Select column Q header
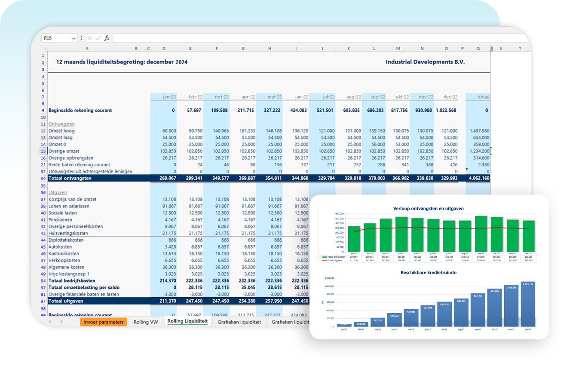588x384 pixels. tap(478, 49)
